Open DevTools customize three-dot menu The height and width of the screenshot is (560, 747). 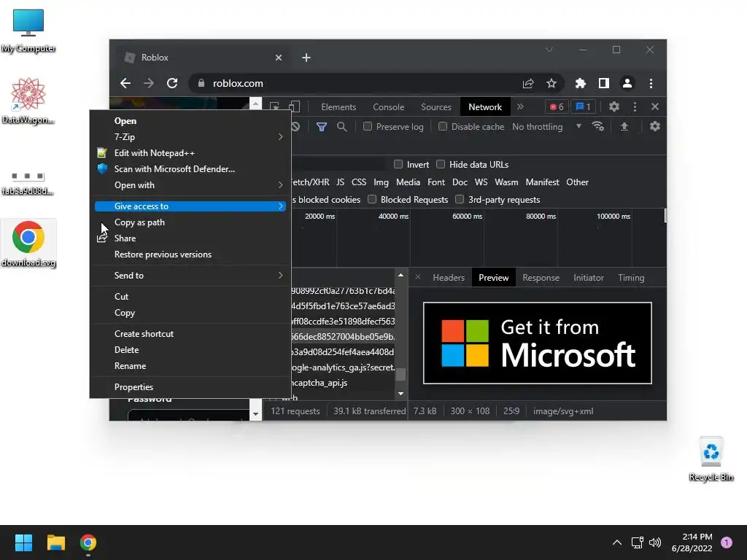pyautogui.click(x=635, y=106)
